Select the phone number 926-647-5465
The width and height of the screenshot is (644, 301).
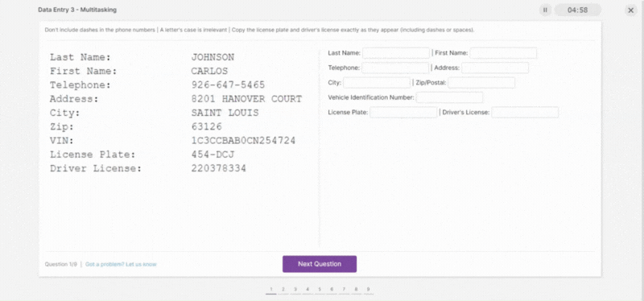(x=228, y=85)
